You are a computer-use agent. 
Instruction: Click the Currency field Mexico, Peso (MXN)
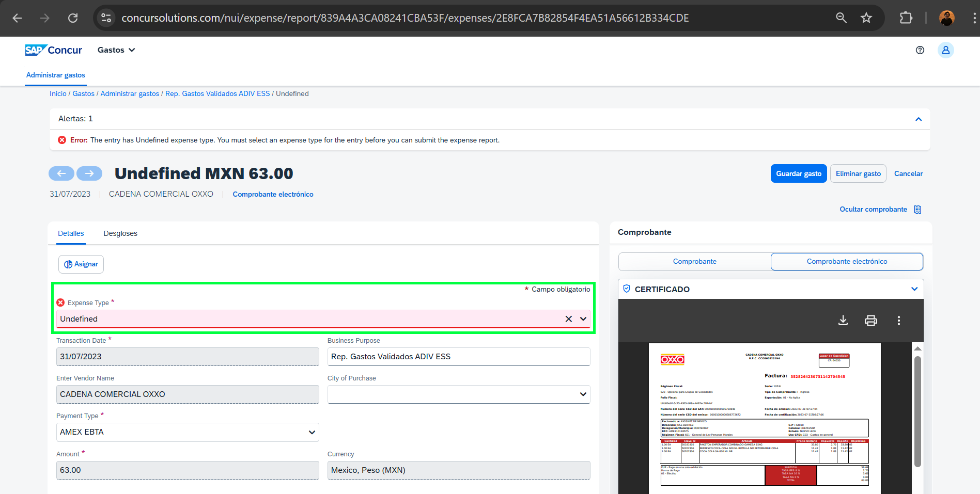pyautogui.click(x=459, y=470)
